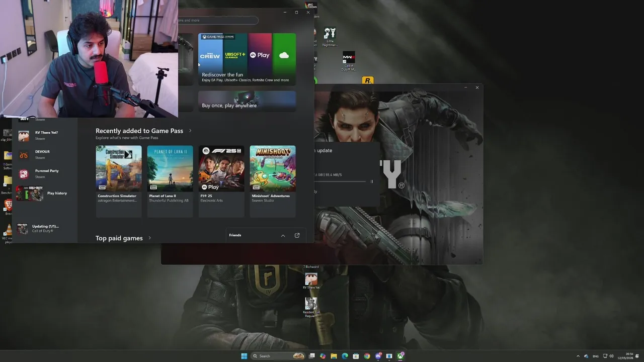Open Planet of Lana II game card
Image resolution: width=644 pixels, height=362 pixels.
coord(170,181)
